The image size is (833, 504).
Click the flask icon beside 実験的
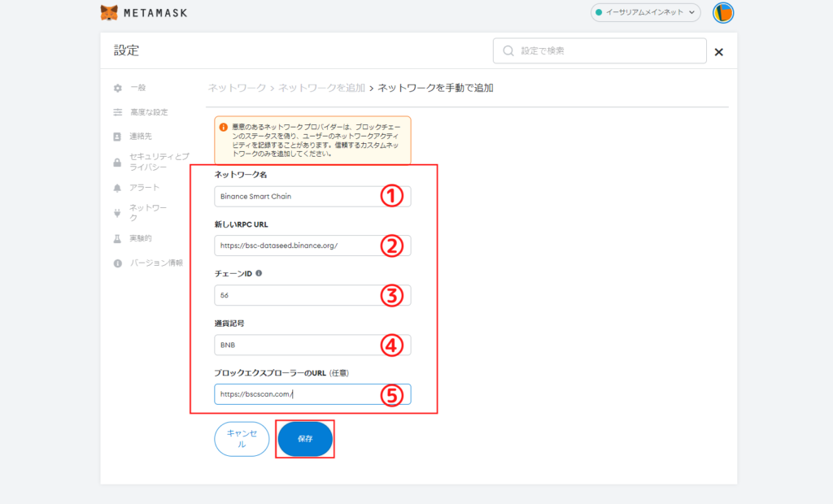point(117,238)
